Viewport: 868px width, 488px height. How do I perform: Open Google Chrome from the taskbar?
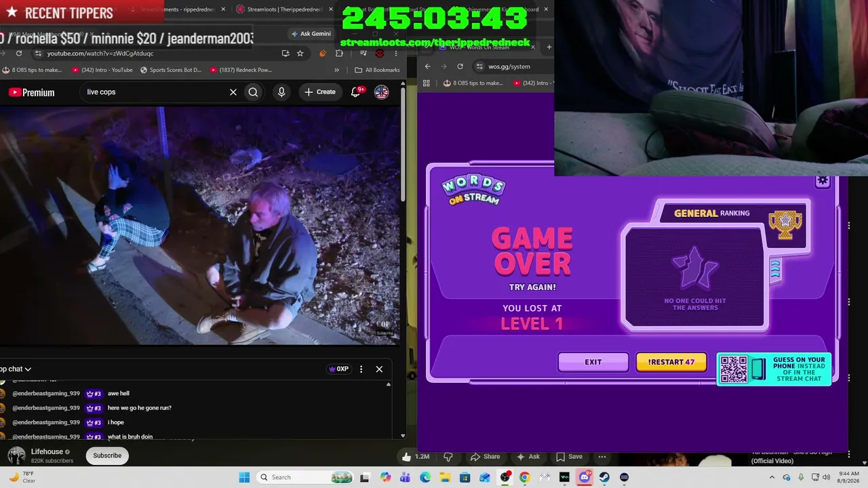(x=524, y=477)
